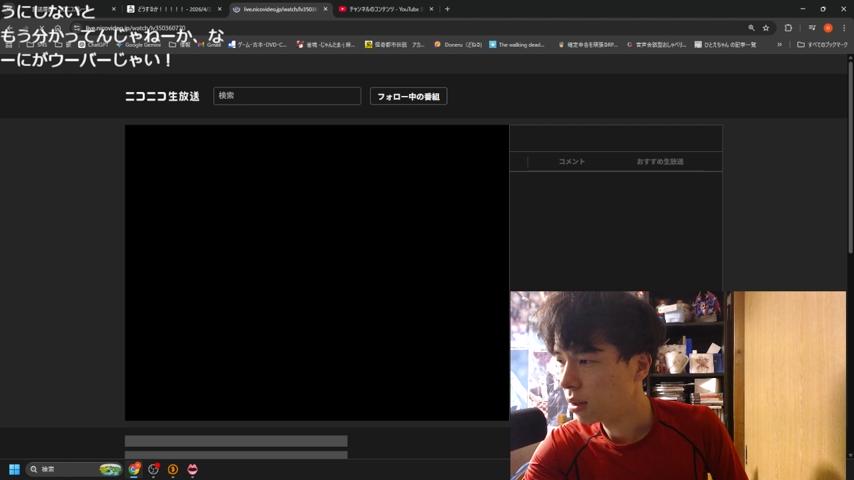Open the media control icon in Chrome toolbar

[x=812, y=28]
